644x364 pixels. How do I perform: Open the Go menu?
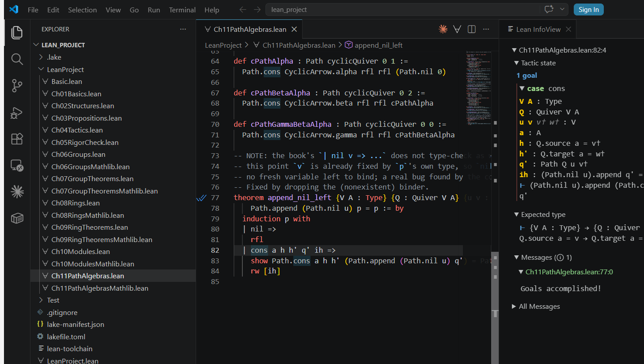tap(134, 10)
